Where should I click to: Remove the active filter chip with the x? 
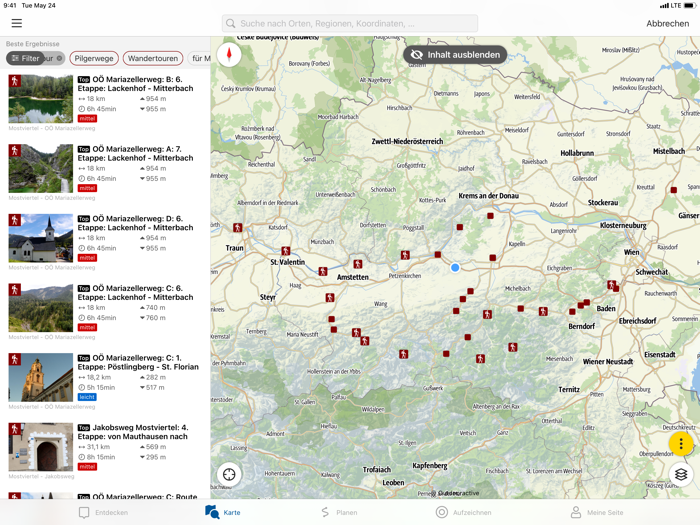click(59, 58)
